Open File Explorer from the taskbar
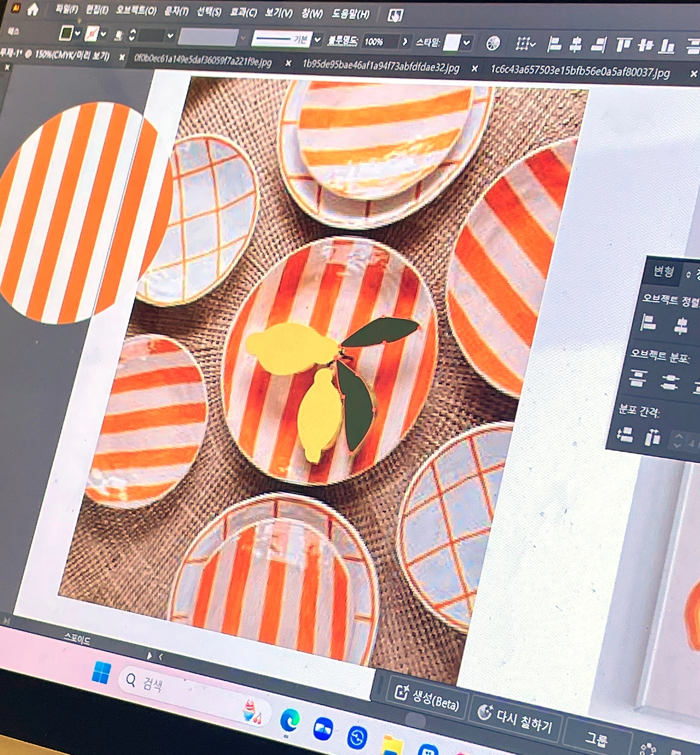Viewport: 700px width, 755px height. pos(392,745)
